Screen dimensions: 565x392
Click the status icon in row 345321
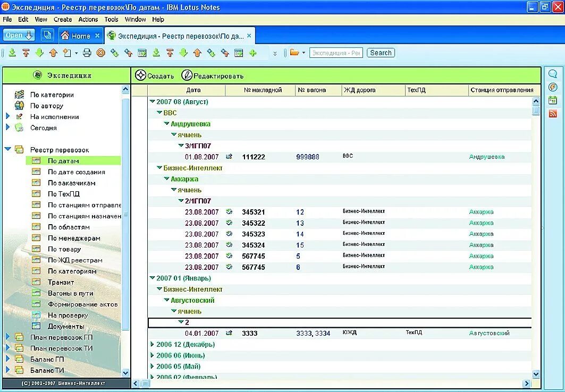[x=229, y=211]
